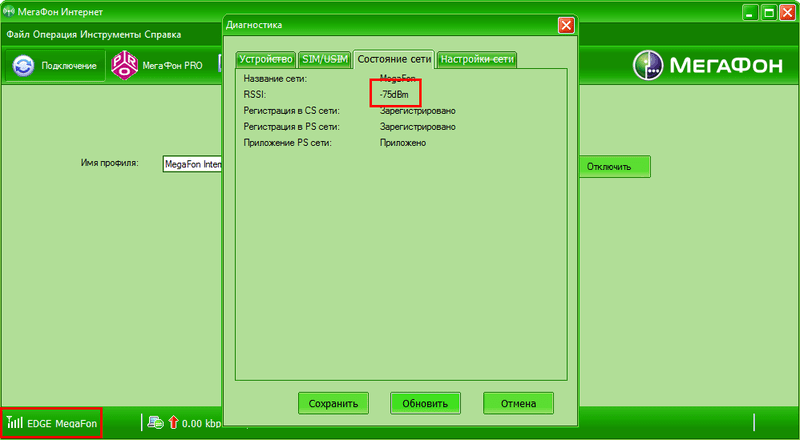
Task: Click the Регистрация в CS сети label
Action: pyautogui.click(x=291, y=111)
